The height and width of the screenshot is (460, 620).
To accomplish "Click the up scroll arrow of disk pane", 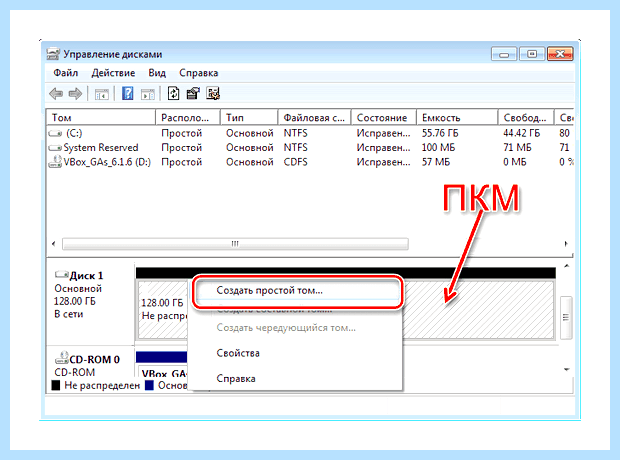I will 566,266.
